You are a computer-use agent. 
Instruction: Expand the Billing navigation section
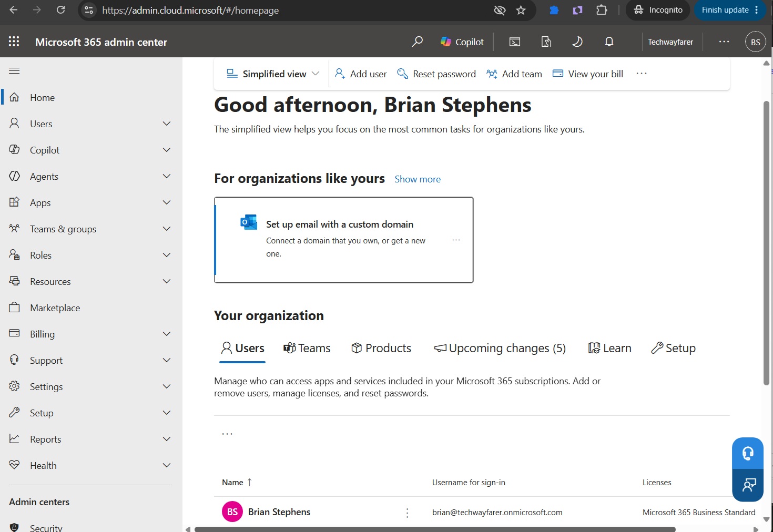pyautogui.click(x=167, y=334)
